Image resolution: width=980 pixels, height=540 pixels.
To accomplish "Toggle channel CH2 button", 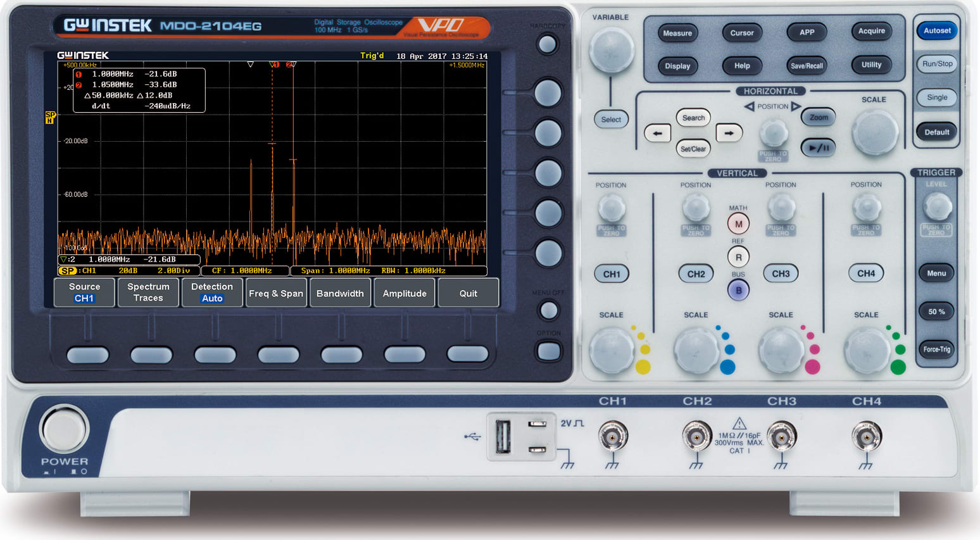I will [696, 273].
